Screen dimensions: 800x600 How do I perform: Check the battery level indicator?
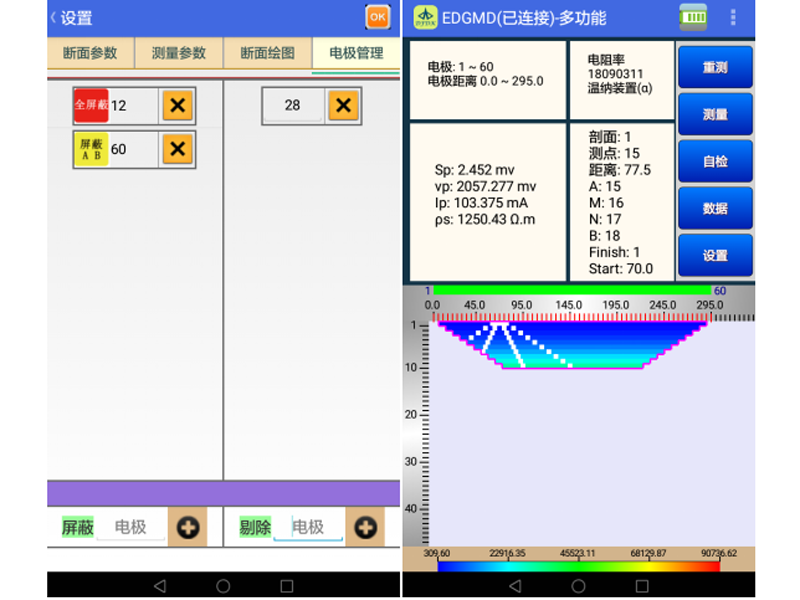693,17
